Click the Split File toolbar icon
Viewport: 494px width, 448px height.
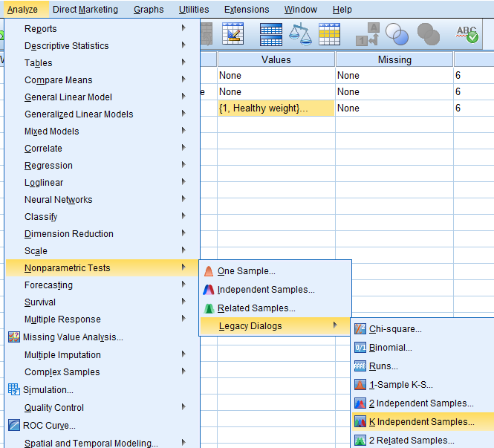coord(271,34)
